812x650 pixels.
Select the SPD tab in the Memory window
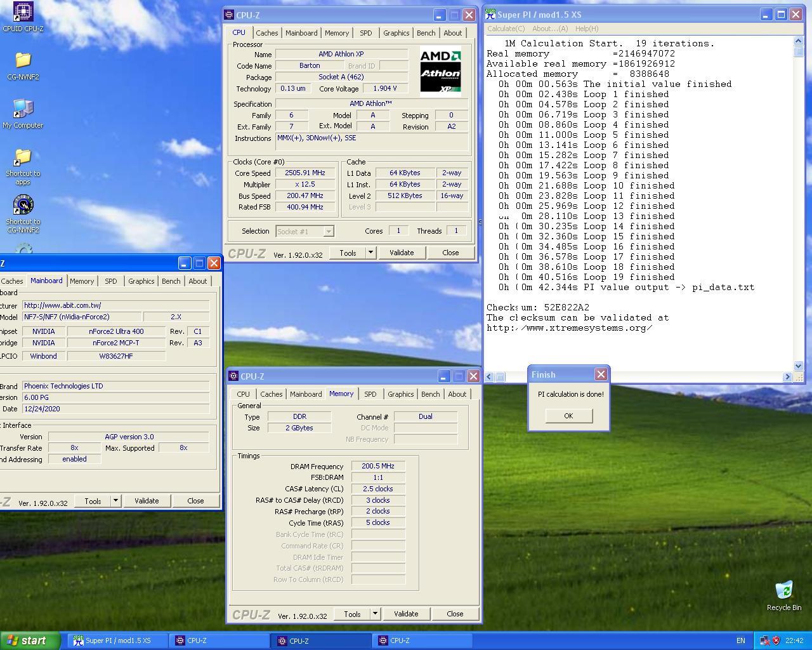[370, 394]
